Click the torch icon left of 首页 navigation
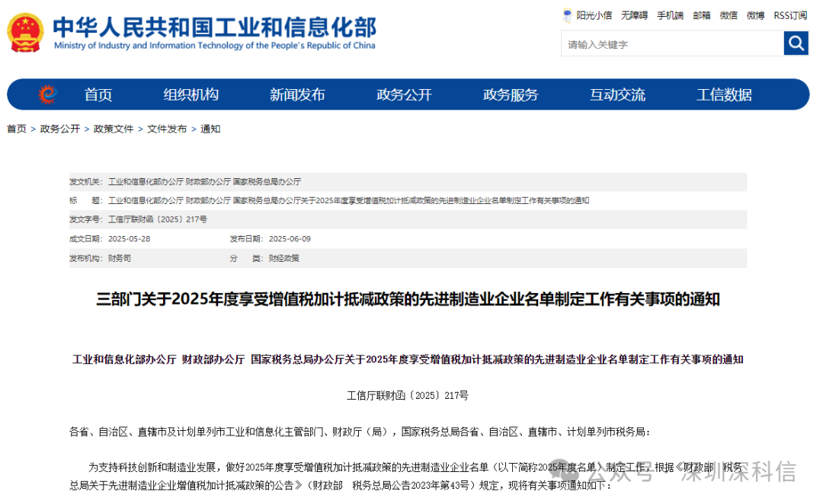The image size is (823, 504). pyautogui.click(x=47, y=94)
